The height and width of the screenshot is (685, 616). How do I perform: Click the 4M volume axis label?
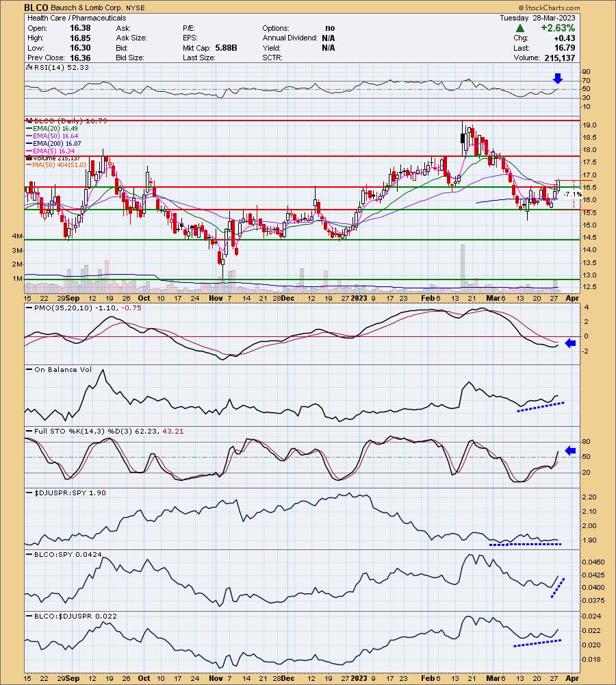tap(18, 236)
